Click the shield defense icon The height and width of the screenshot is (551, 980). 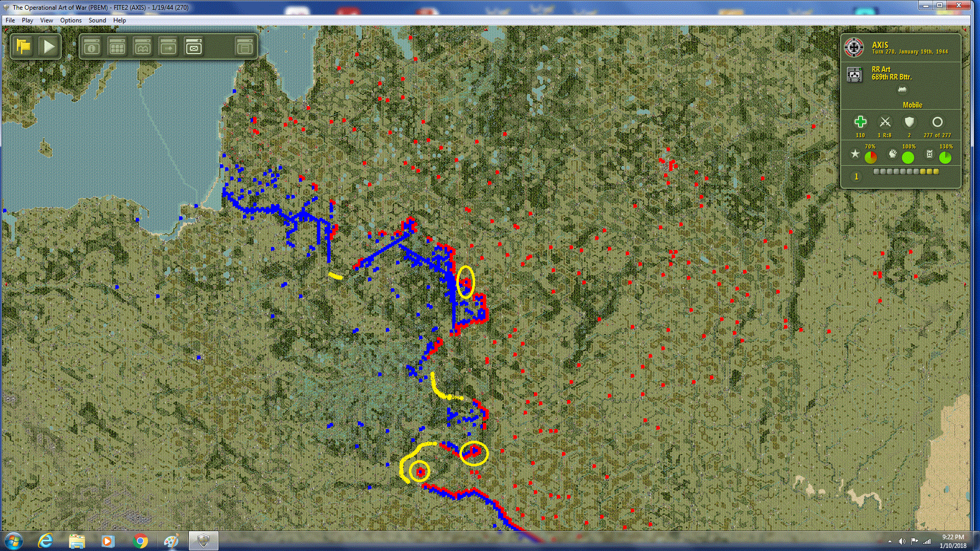(909, 122)
